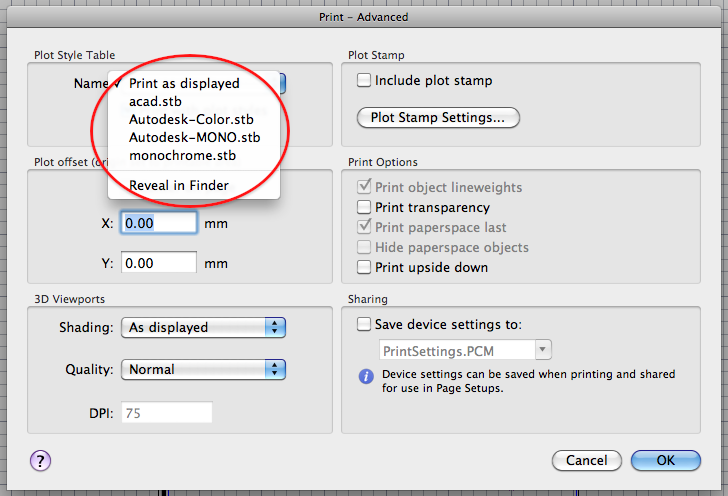Toggle the Print transparency checkbox
This screenshot has width=728, height=496.
tap(364, 207)
